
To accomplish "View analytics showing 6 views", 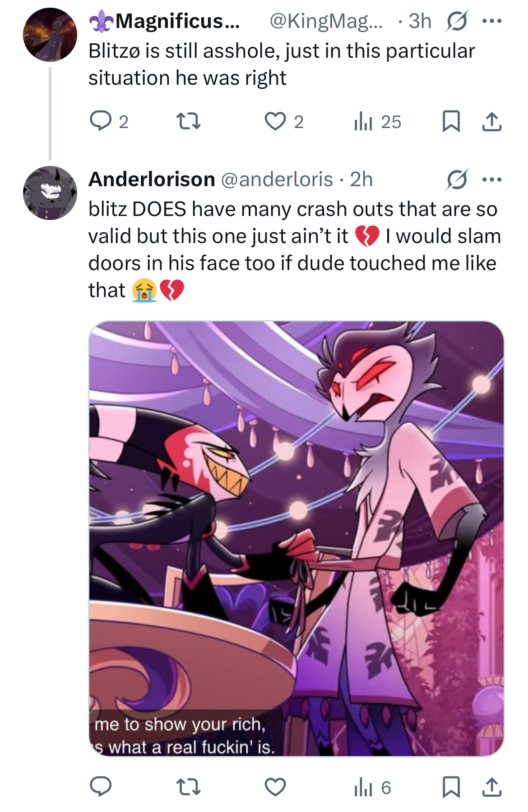I will (x=372, y=787).
